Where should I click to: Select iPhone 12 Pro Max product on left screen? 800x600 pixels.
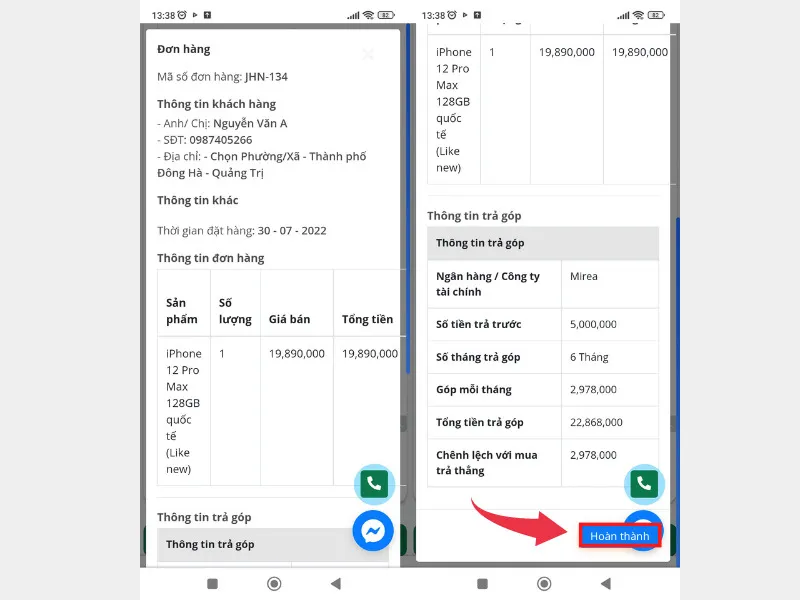point(184,411)
